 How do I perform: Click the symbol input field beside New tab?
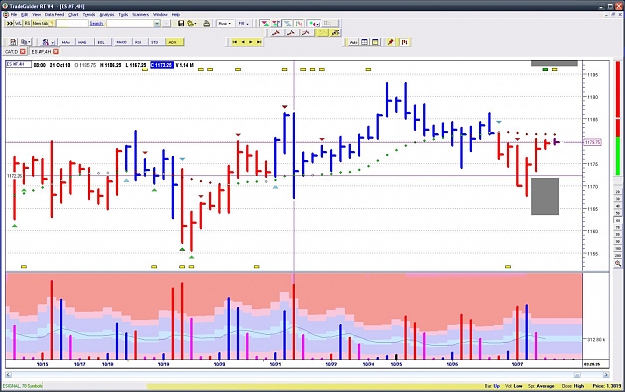pyautogui.click(x=72, y=24)
